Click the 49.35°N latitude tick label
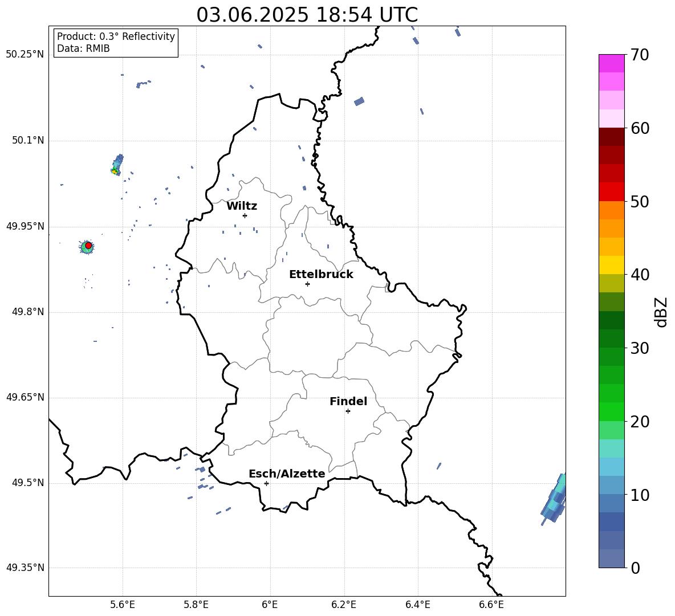The height and width of the screenshot is (616, 675). pos(25,568)
